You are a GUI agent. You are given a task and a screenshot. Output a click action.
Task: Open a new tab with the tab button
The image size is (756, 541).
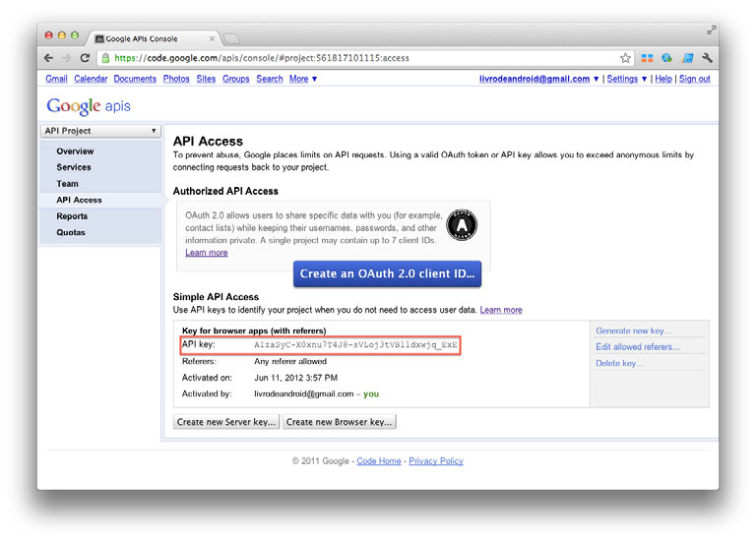click(232, 38)
